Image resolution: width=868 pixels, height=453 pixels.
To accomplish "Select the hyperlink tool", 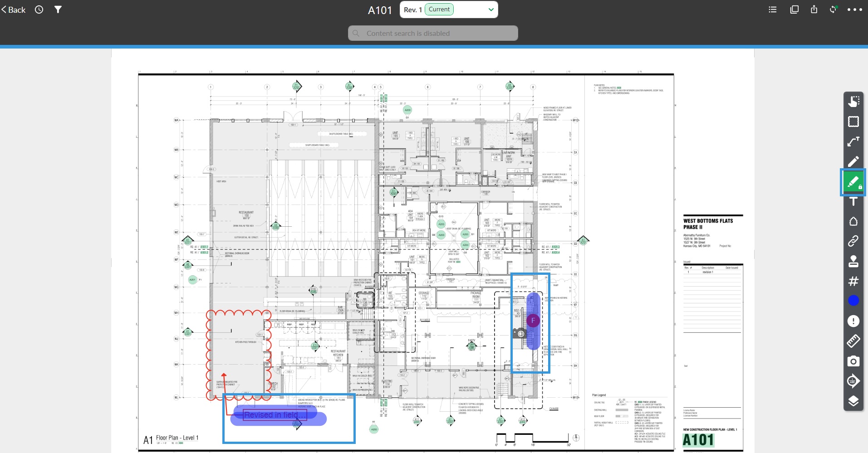I will tap(853, 241).
